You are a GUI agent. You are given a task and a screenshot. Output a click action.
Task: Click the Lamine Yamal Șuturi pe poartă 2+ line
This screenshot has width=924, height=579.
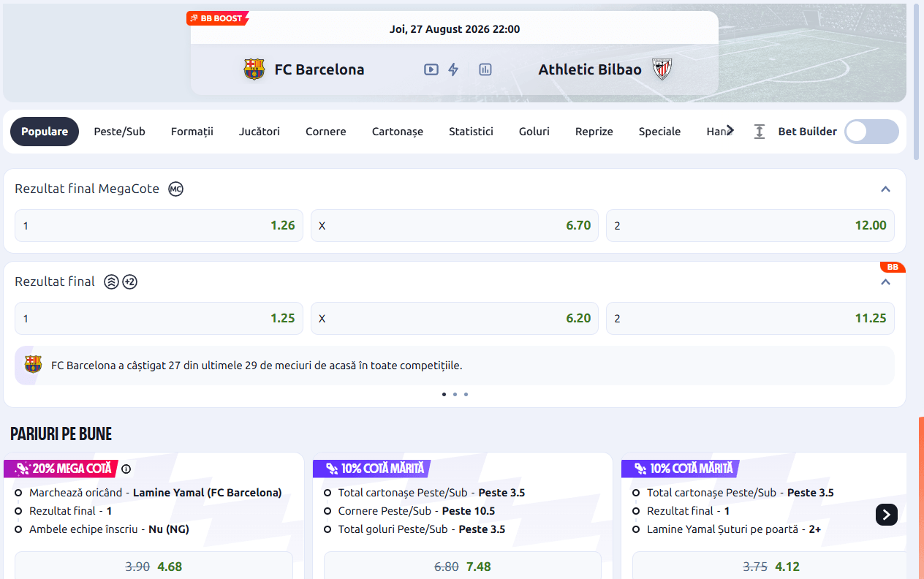click(x=734, y=529)
